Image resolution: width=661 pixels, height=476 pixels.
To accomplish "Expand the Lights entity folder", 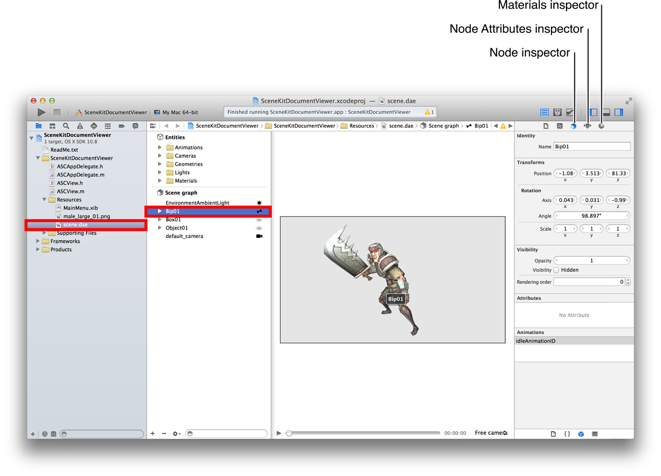I will pos(160,172).
